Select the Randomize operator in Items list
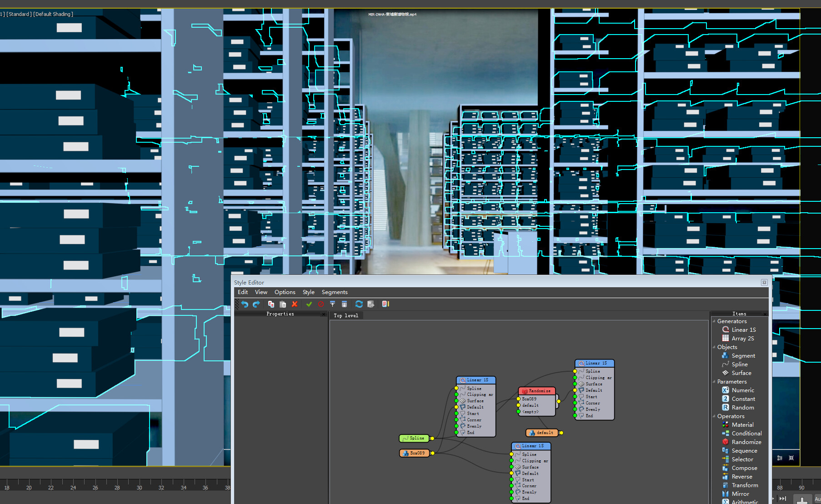This screenshot has height=504, width=821. [746, 442]
